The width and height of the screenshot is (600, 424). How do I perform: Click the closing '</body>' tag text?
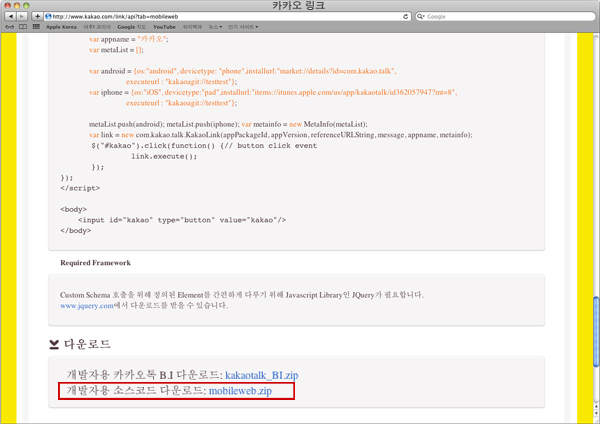[76, 231]
